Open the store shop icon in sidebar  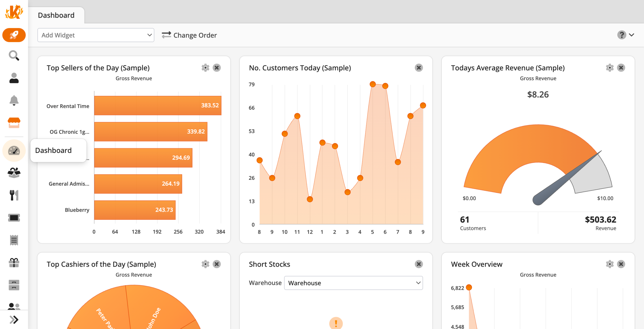pyautogui.click(x=14, y=123)
